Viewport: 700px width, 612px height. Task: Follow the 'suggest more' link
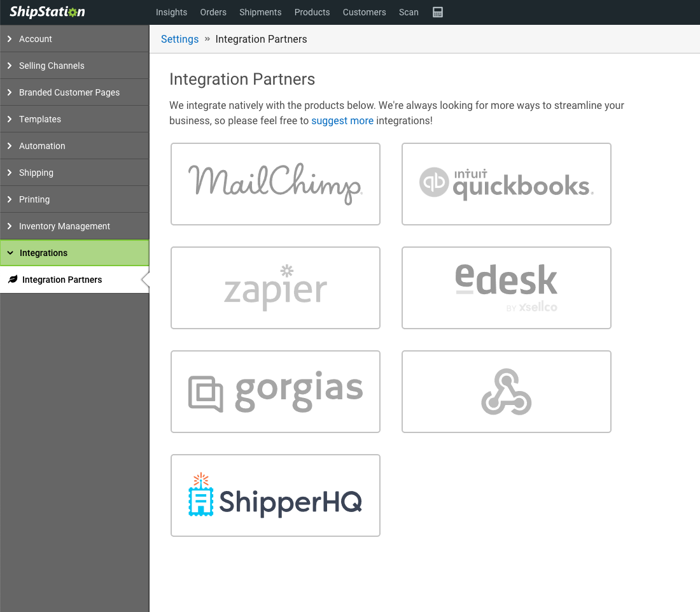click(342, 120)
